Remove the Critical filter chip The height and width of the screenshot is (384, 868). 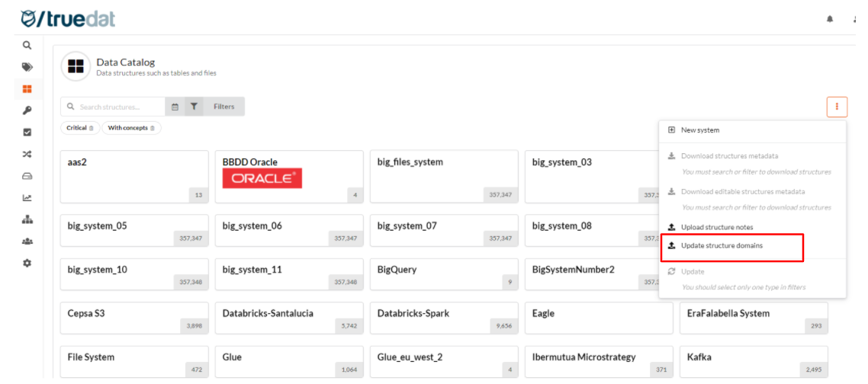click(x=92, y=128)
